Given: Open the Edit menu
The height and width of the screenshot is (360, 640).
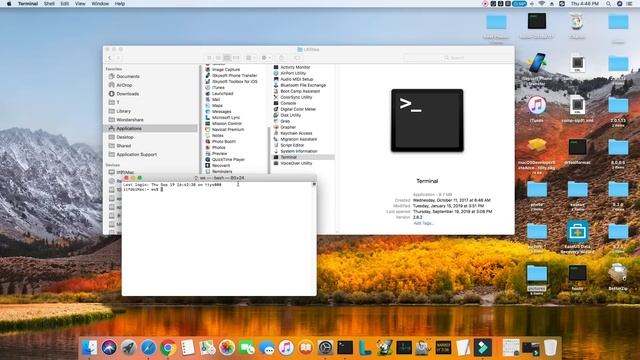Looking at the screenshot, I should point(64,4).
